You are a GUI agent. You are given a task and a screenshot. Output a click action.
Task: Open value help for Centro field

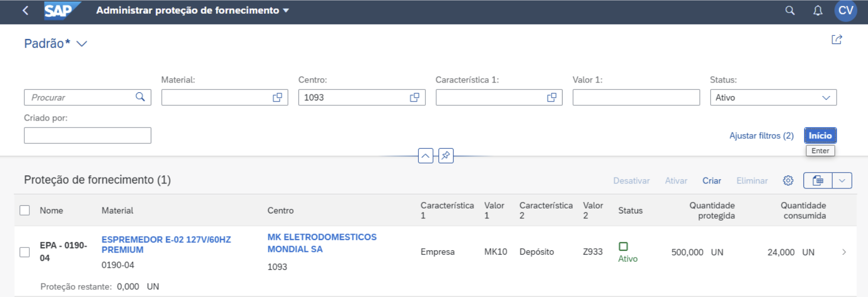pos(414,97)
